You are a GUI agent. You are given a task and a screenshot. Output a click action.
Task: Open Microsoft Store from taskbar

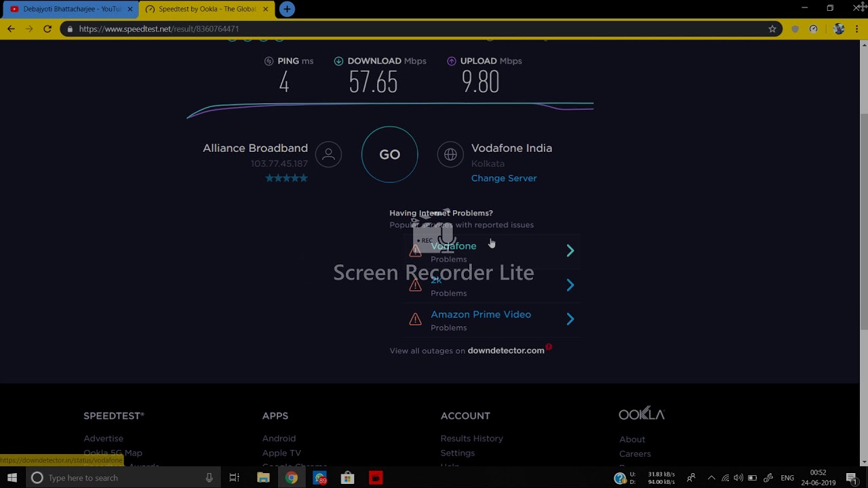point(347,478)
